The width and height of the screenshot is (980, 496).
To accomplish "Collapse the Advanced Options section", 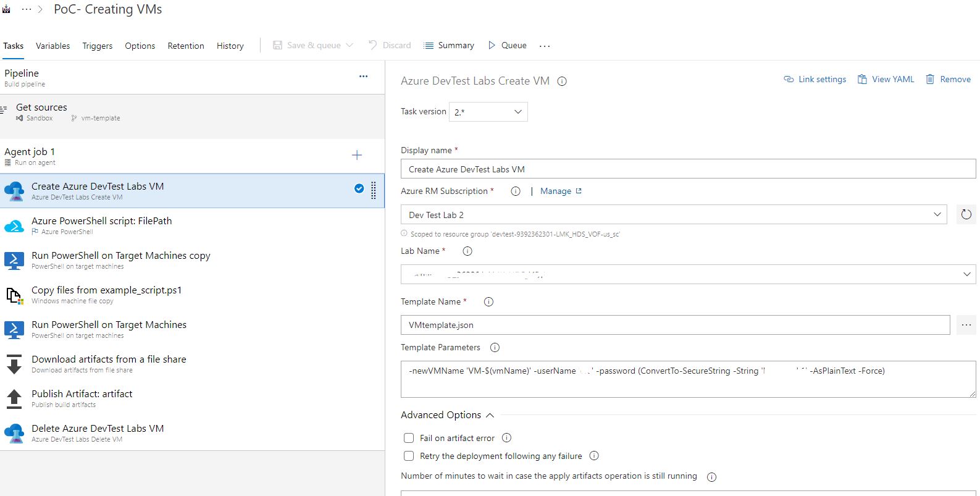I will click(447, 415).
